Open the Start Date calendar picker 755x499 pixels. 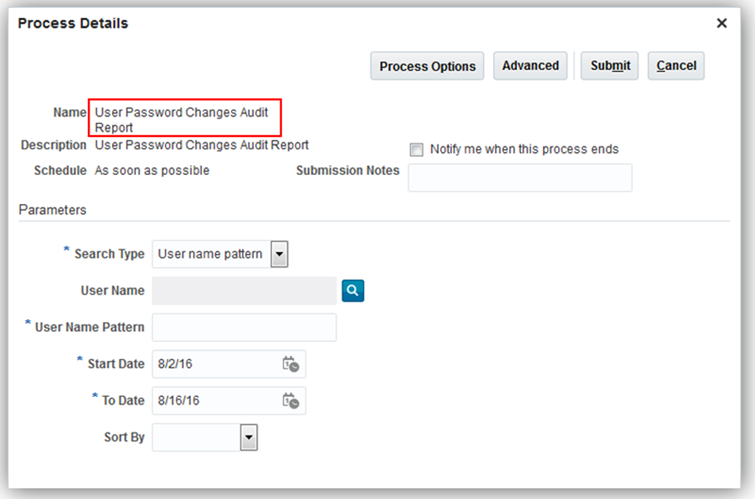click(291, 364)
